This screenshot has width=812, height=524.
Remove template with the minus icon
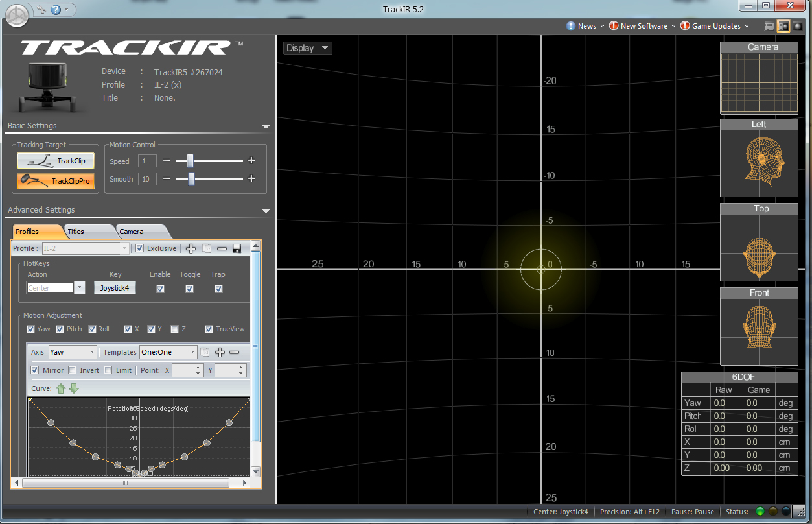point(235,352)
